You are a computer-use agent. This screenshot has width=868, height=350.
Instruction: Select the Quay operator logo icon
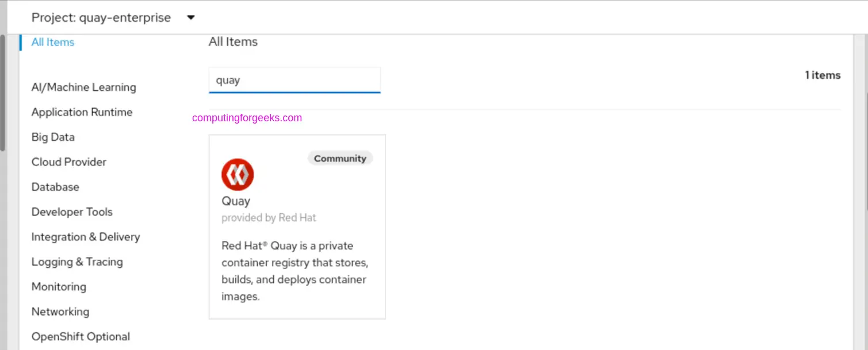click(x=238, y=174)
